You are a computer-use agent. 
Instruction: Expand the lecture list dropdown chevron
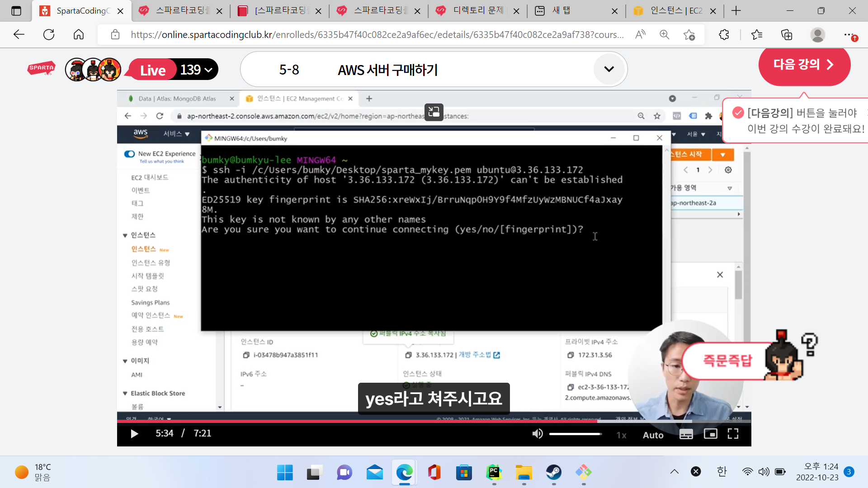(609, 69)
